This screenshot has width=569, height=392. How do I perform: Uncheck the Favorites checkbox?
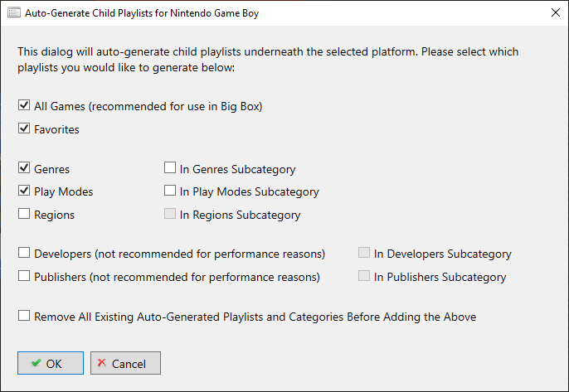24,128
